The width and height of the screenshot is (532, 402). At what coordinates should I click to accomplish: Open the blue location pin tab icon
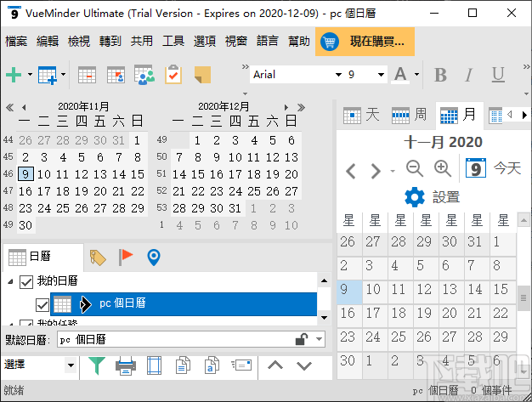coord(154,258)
